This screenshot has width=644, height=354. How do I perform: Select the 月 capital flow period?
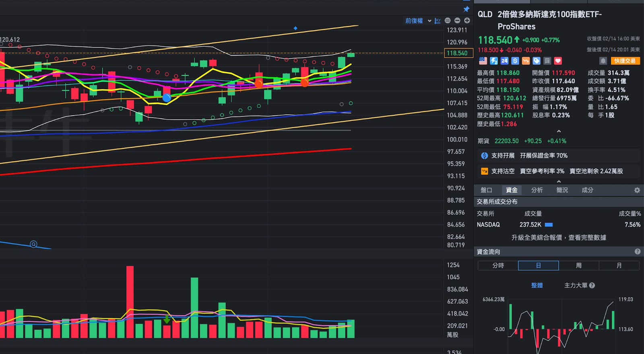619,265
